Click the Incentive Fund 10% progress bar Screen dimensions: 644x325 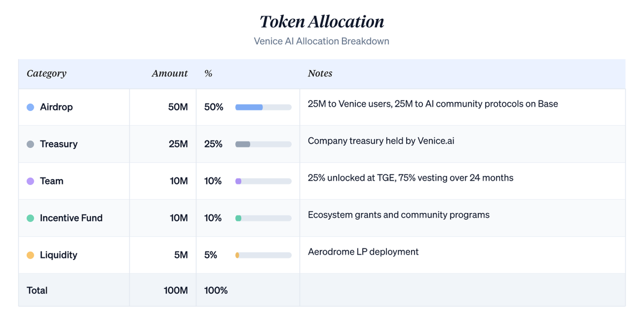[x=264, y=218]
